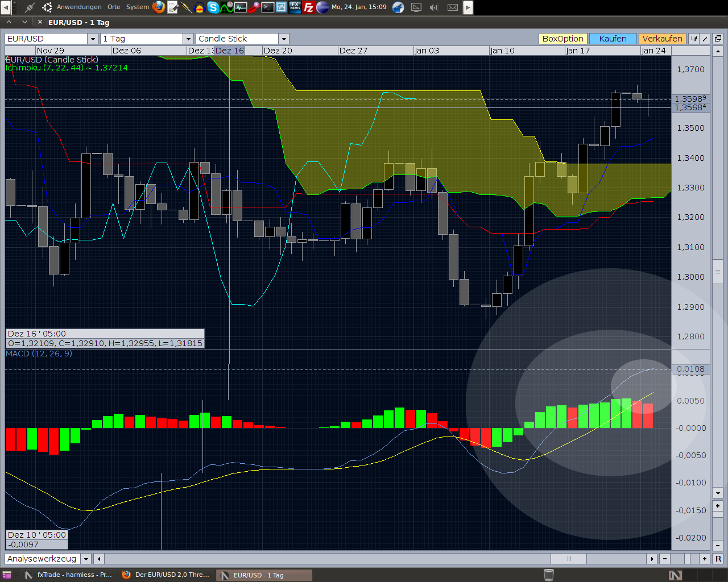Open the System menu
This screenshot has width=728, height=582.
137,7
